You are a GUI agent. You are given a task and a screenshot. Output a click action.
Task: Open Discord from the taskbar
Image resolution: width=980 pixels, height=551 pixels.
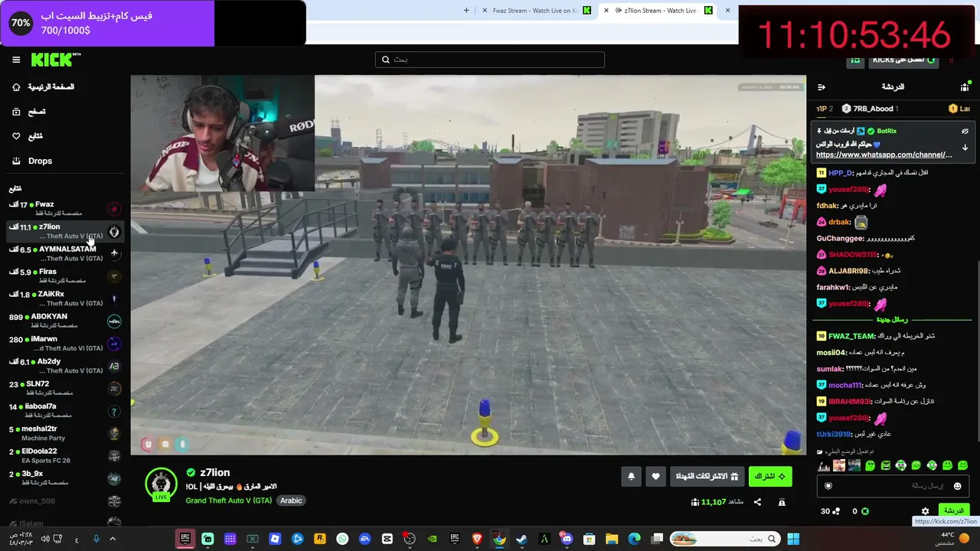pos(567,539)
